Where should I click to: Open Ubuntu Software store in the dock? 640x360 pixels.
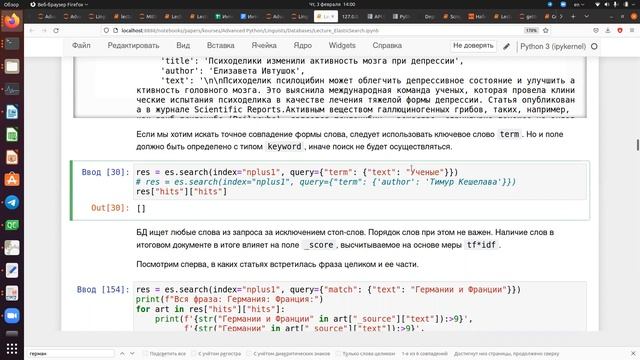[12, 180]
